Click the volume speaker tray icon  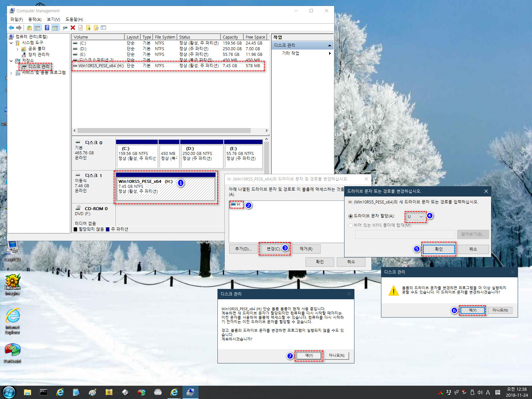tap(480, 392)
